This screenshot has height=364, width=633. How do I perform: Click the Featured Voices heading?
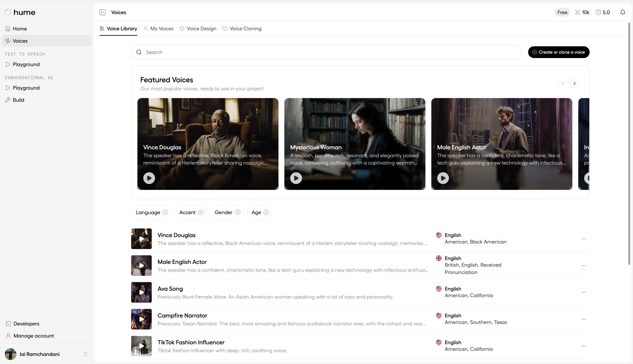[166, 80]
